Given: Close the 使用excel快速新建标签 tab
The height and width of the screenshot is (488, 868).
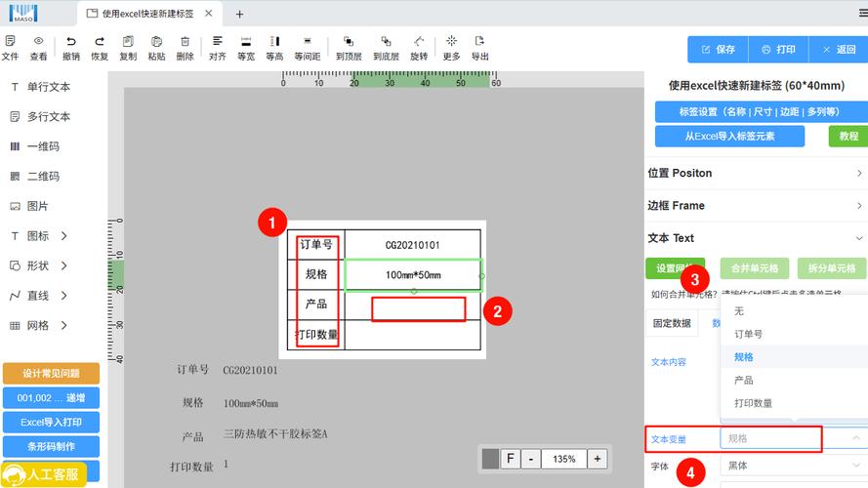Looking at the screenshot, I should (209, 14).
